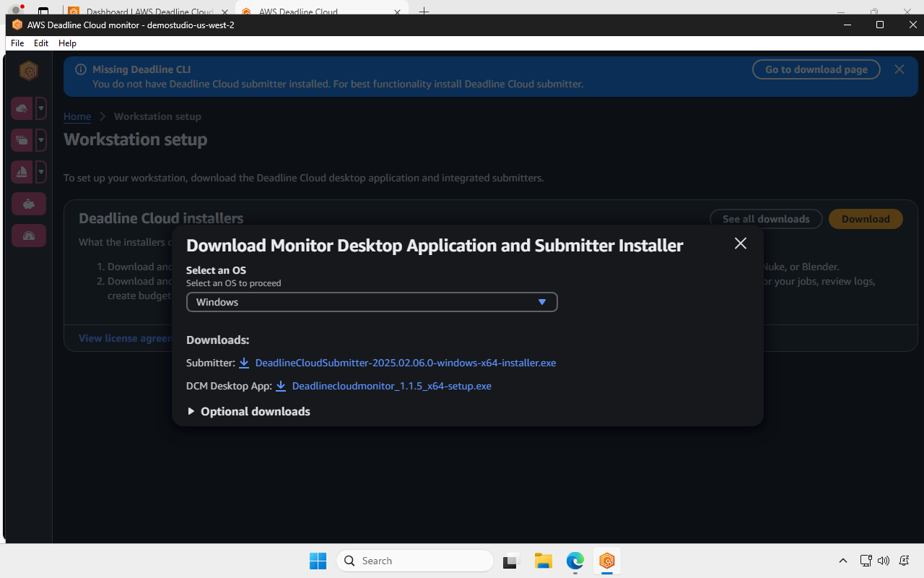Open Deadline Cloud monitor from the taskbar
The width and height of the screenshot is (924, 578).
[x=607, y=561]
